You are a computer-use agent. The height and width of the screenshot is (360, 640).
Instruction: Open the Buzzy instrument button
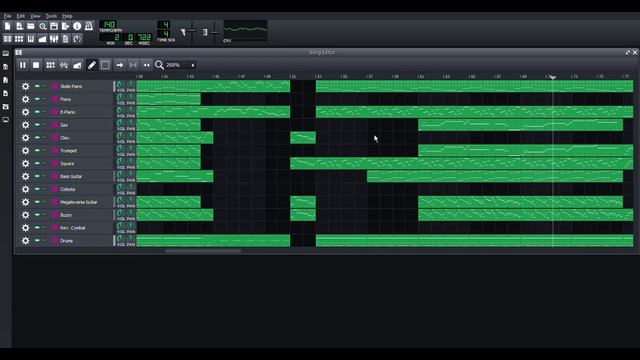pos(82,215)
